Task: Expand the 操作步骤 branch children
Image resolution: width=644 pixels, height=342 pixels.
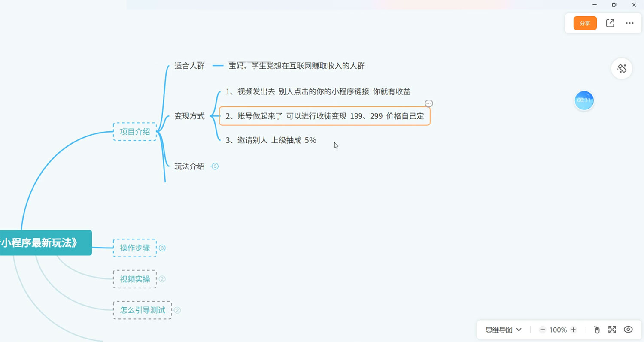Action: 162,248
